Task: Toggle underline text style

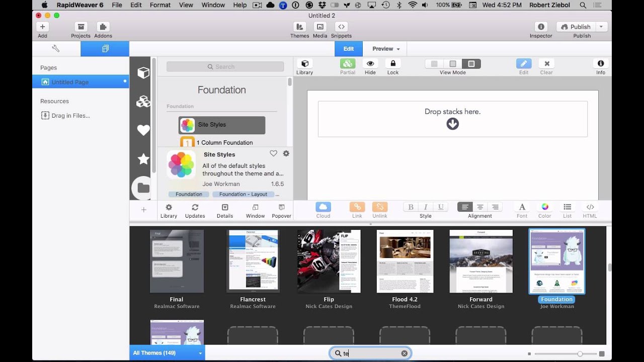Action: (441, 207)
